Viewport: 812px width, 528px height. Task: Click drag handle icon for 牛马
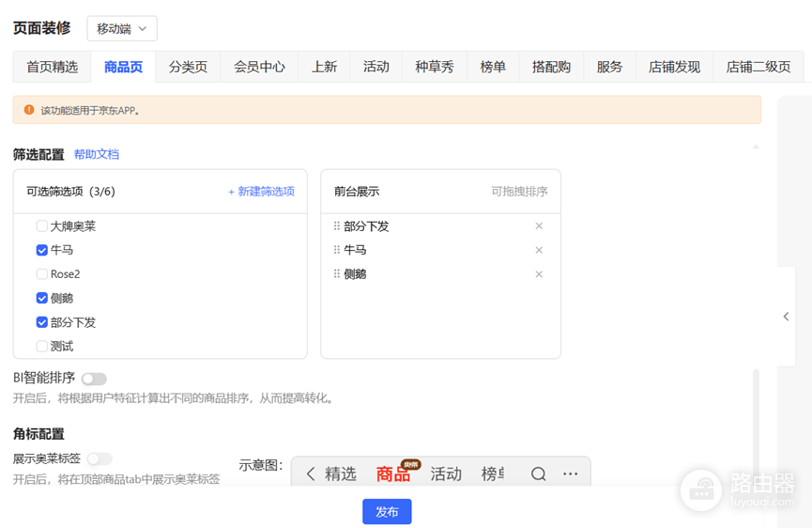pos(337,250)
